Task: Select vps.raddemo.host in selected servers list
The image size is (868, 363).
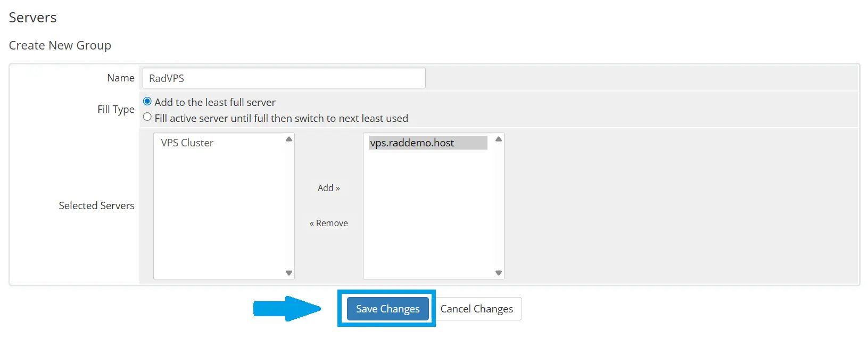Action: 428,143
